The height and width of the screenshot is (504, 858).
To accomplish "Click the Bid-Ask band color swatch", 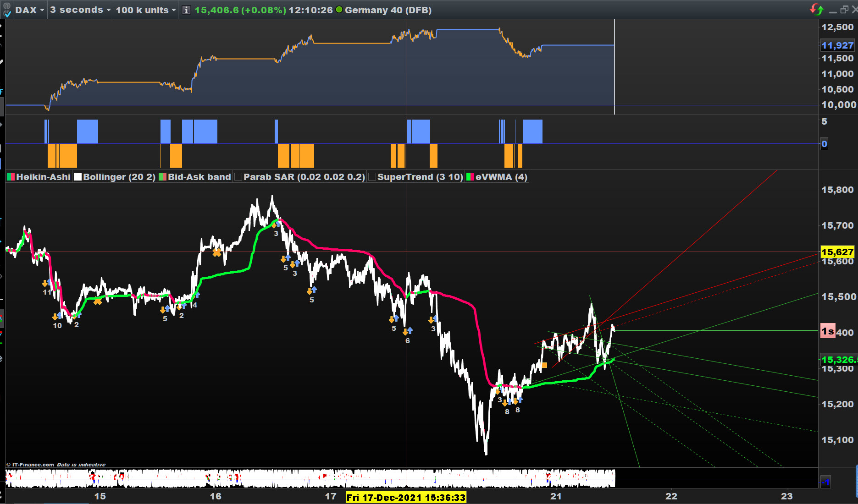I will click(162, 177).
